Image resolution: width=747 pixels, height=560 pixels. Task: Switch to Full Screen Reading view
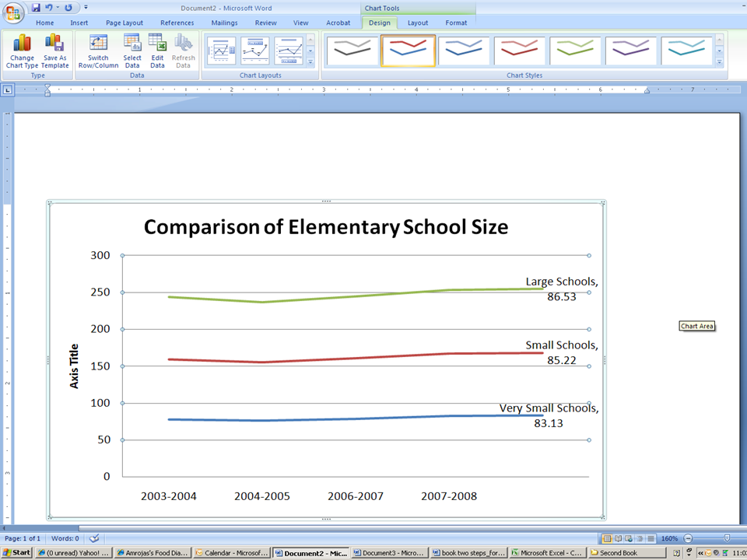coord(618,538)
